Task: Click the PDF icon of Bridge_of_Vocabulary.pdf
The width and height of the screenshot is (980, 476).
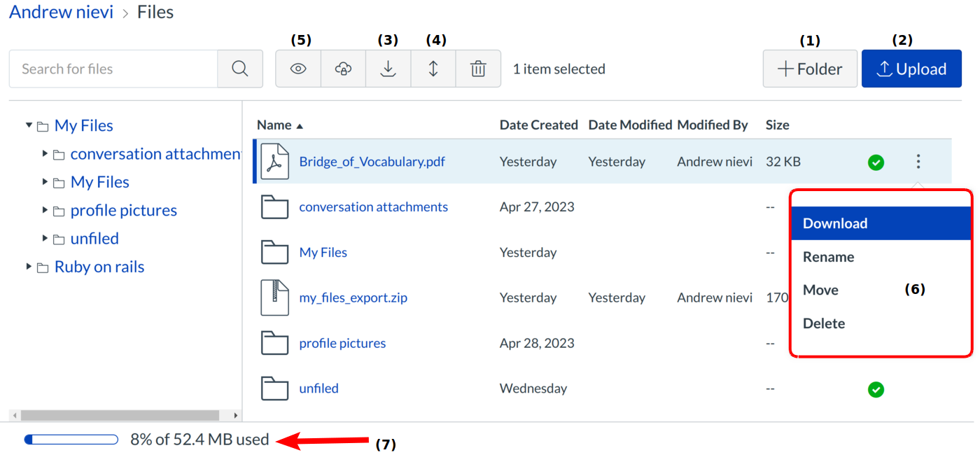Action: point(274,162)
